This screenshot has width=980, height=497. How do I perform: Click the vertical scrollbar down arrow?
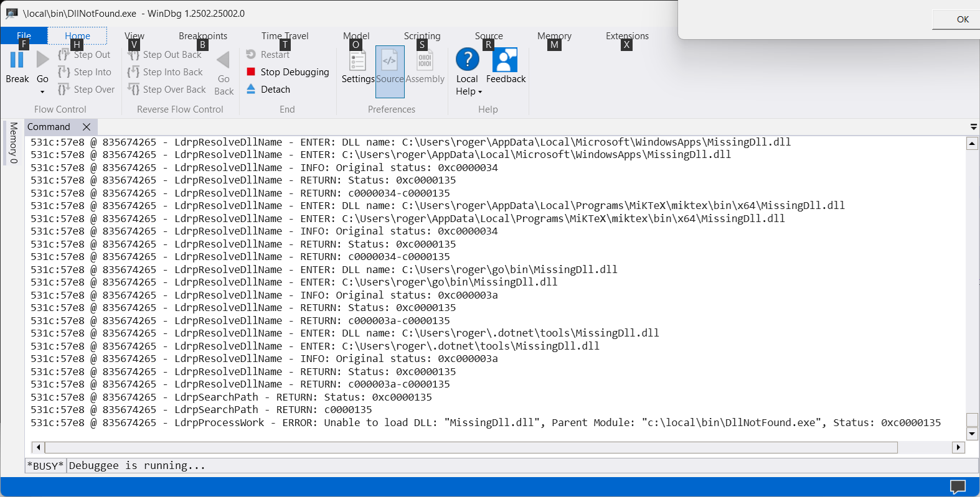click(x=972, y=434)
